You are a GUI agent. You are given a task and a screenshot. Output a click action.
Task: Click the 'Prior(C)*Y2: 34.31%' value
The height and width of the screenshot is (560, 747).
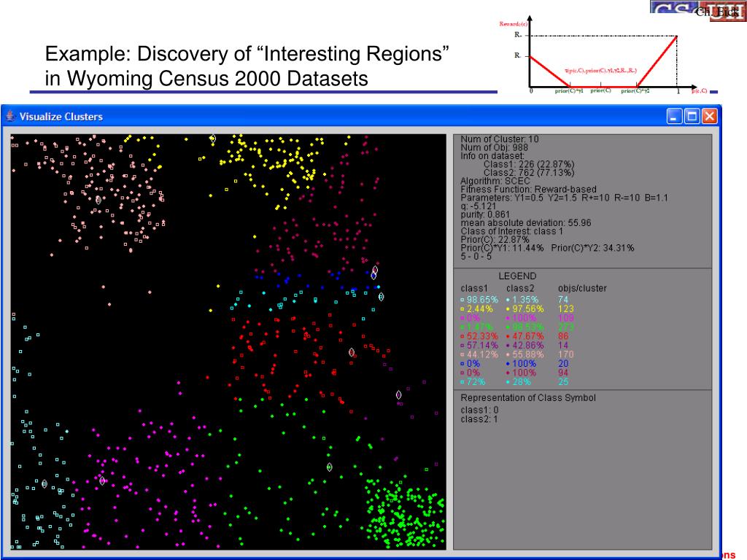pyautogui.click(x=592, y=248)
